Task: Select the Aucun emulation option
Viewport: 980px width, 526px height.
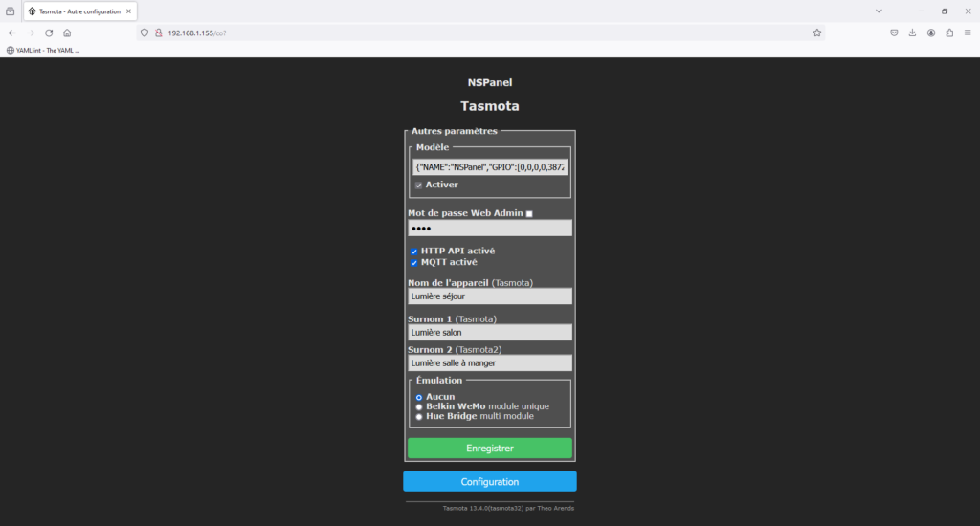Action: click(x=419, y=397)
